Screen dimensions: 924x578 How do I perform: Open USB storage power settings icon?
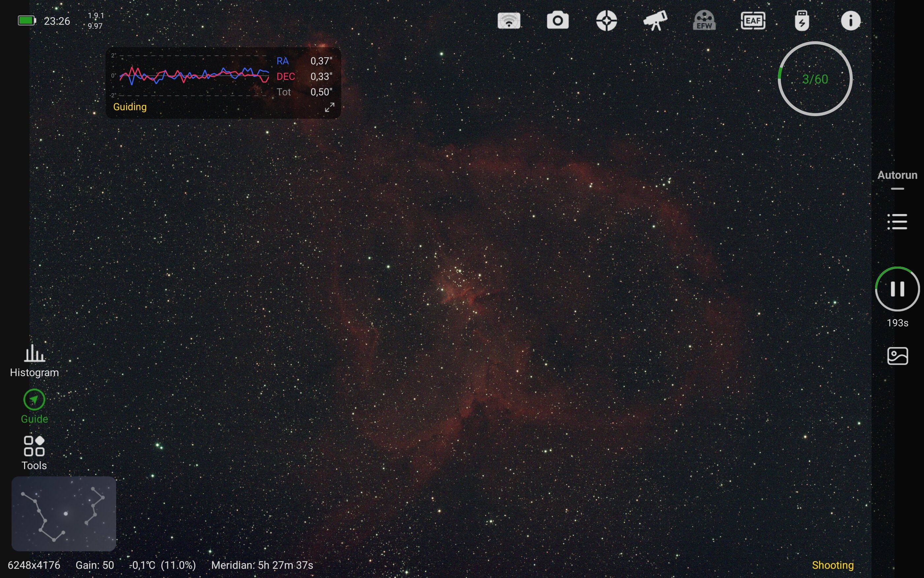802,21
